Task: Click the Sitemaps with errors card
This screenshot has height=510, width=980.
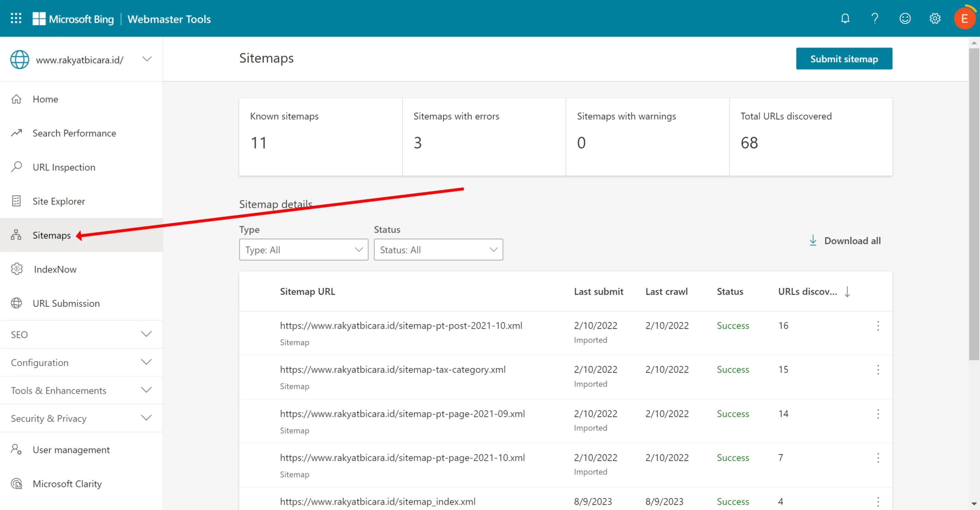Action: coord(484,137)
